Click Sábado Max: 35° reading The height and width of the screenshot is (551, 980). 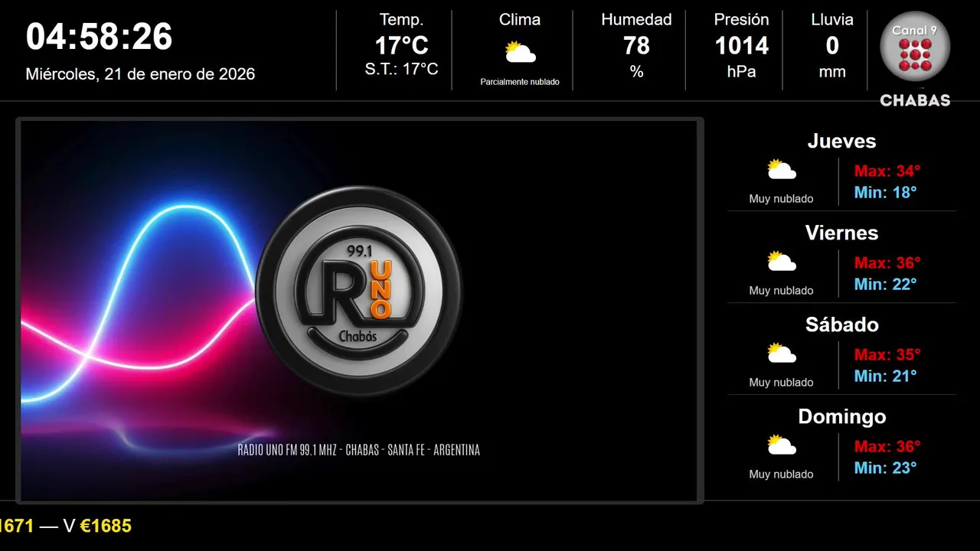point(887,354)
